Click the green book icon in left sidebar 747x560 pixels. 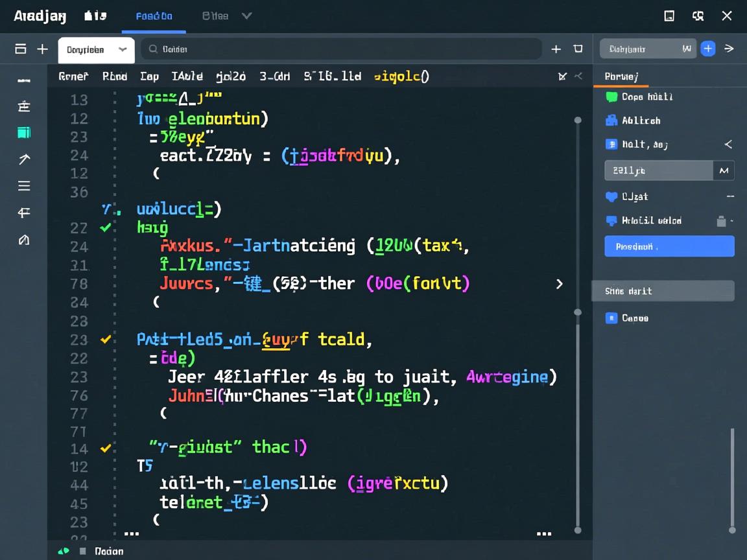(x=24, y=133)
